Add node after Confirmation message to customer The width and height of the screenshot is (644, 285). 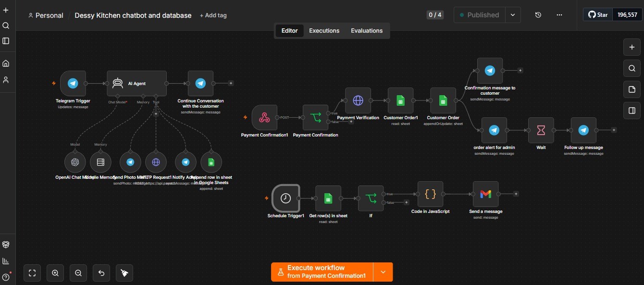tap(520, 71)
